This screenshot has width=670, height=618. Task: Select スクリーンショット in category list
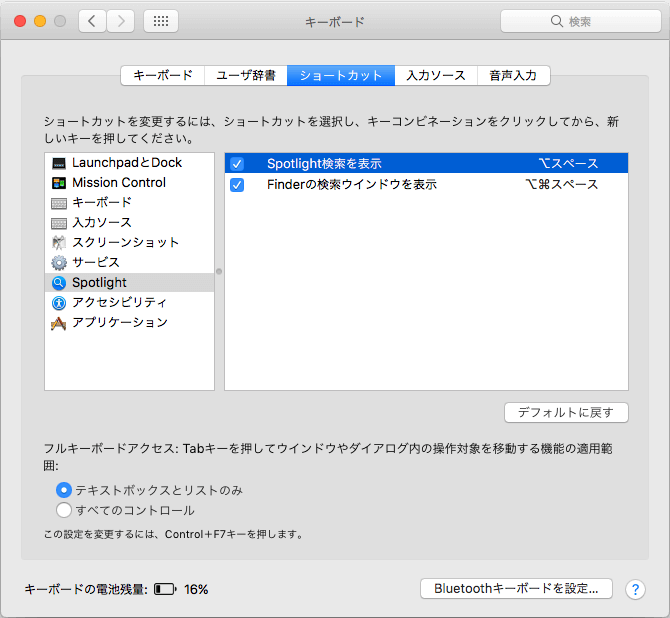(129, 242)
